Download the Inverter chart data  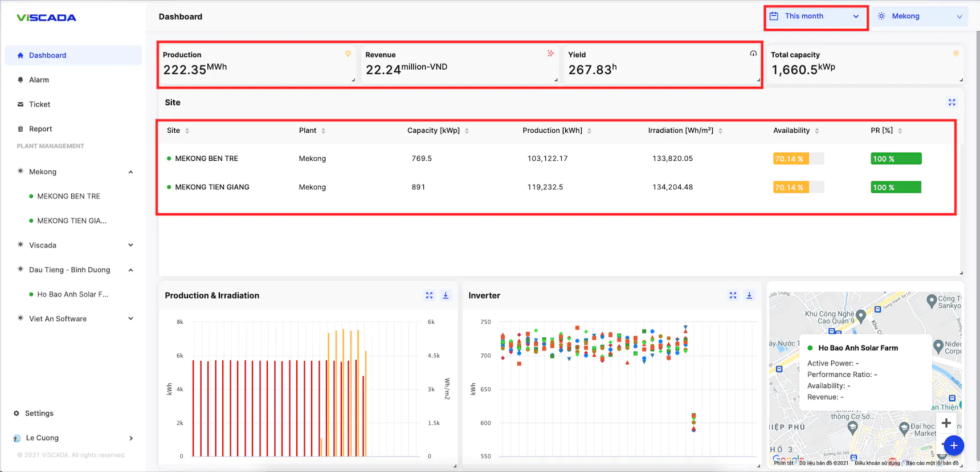[x=749, y=295]
